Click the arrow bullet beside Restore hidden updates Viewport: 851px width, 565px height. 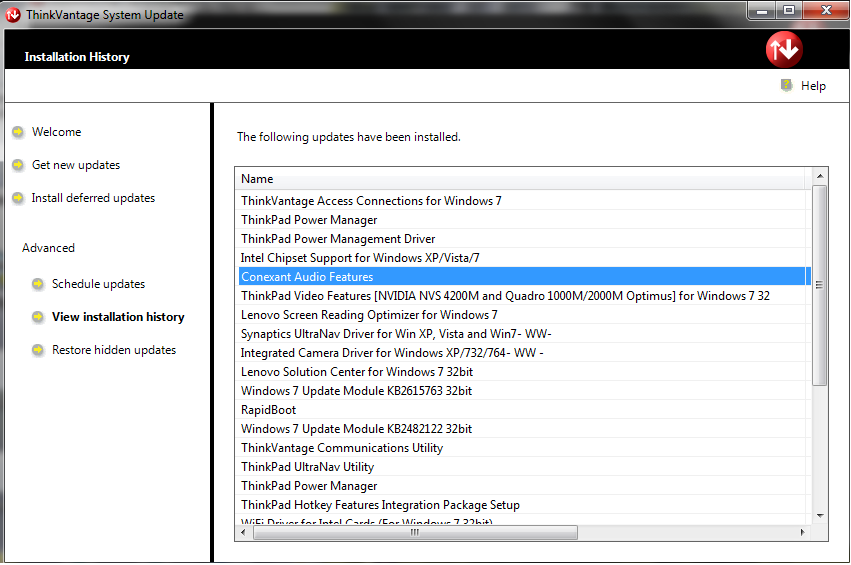pyautogui.click(x=37, y=350)
